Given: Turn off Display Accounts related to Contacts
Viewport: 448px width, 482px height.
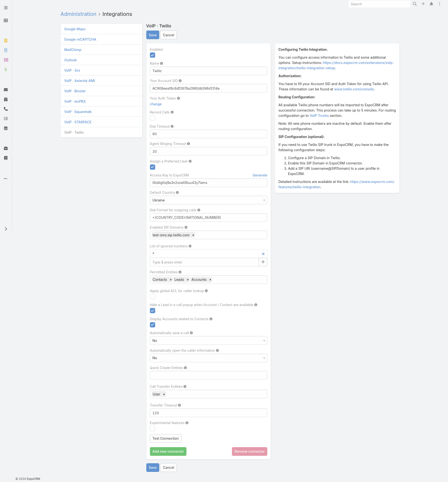Looking at the screenshot, I should click(153, 325).
